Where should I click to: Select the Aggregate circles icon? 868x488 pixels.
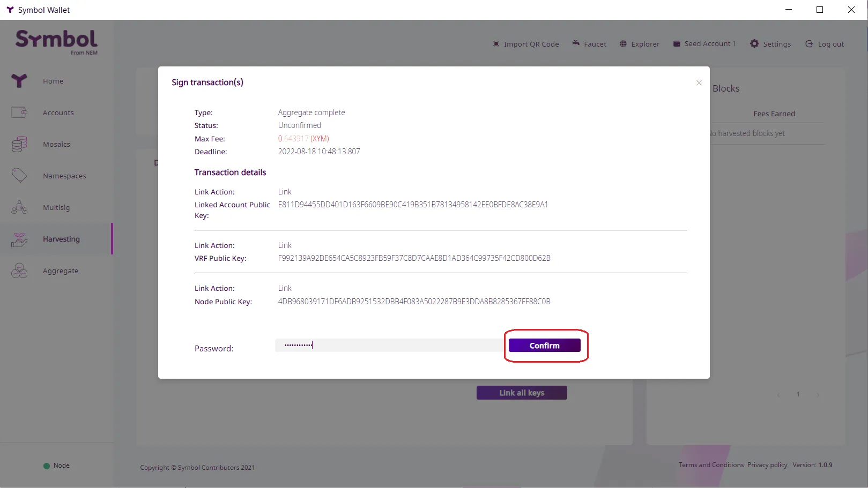(19, 271)
